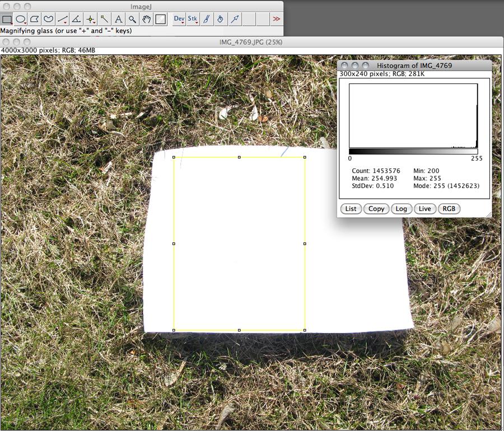Image resolution: width=504 pixels, height=431 pixels.
Task: Open the Color picker tool
Action: (x=160, y=19)
